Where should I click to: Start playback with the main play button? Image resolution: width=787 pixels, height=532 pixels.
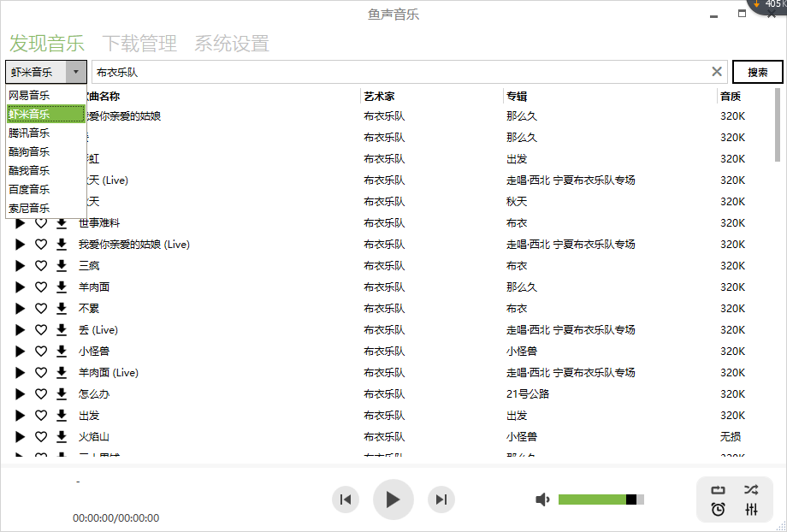393,499
